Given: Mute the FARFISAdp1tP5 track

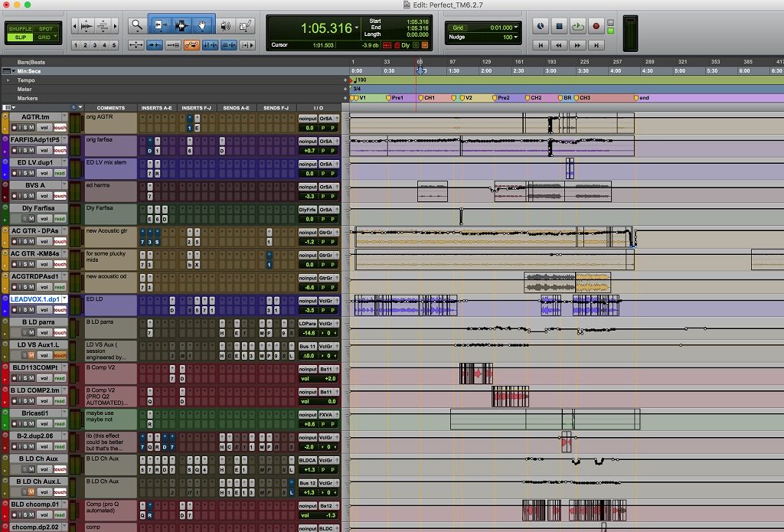Looking at the screenshot, I should tap(31, 151).
